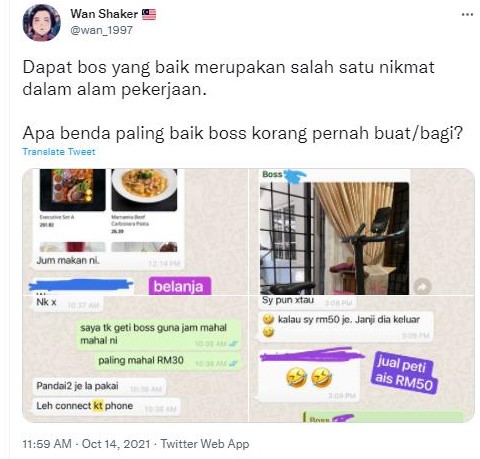Click Wan Shaker's profile avatar
This screenshot has width=480, height=459.
(x=41, y=23)
